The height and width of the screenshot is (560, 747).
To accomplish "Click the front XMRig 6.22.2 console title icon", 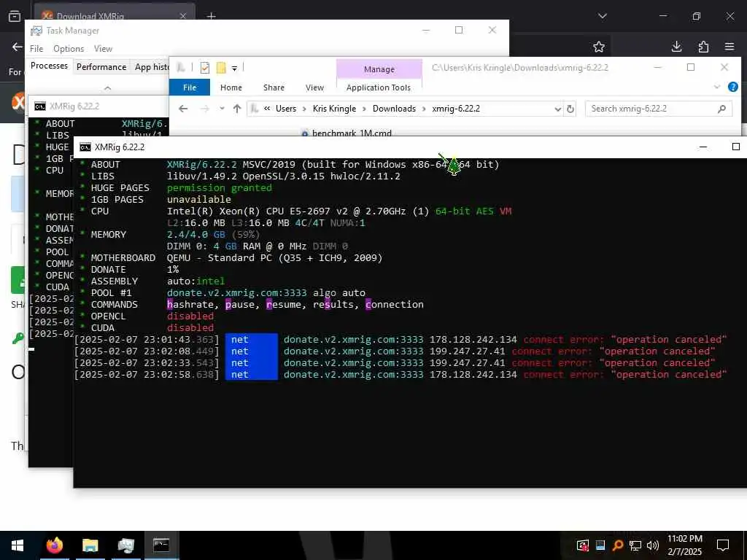I will tap(85, 147).
